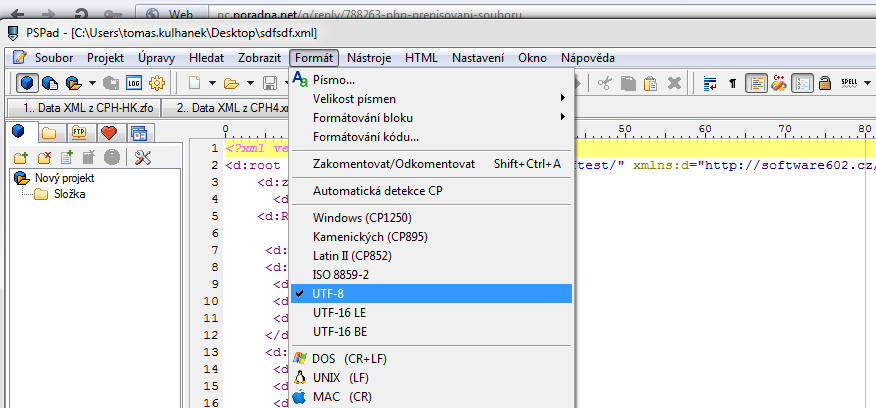Close the open Formát menu
The image size is (876, 408).
click(314, 58)
